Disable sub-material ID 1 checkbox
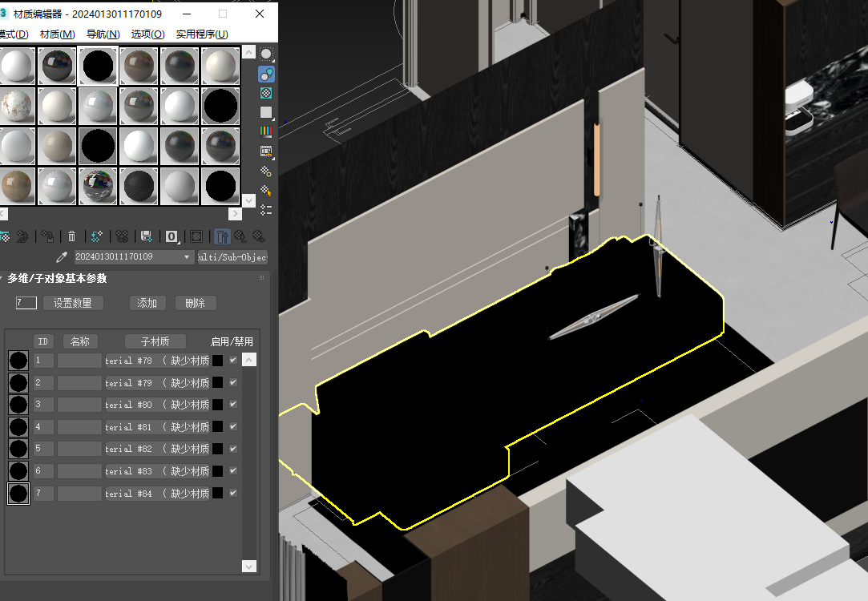868x601 pixels. pyautogui.click(x=233, y=361)
